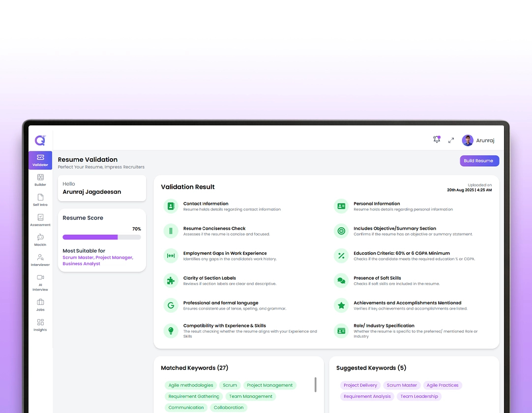The height and width of the screenshot is (413, 532).
Task: Click the Includes Objective/Summary target icon
Action: pyautogui.click(x=341, y=231)
